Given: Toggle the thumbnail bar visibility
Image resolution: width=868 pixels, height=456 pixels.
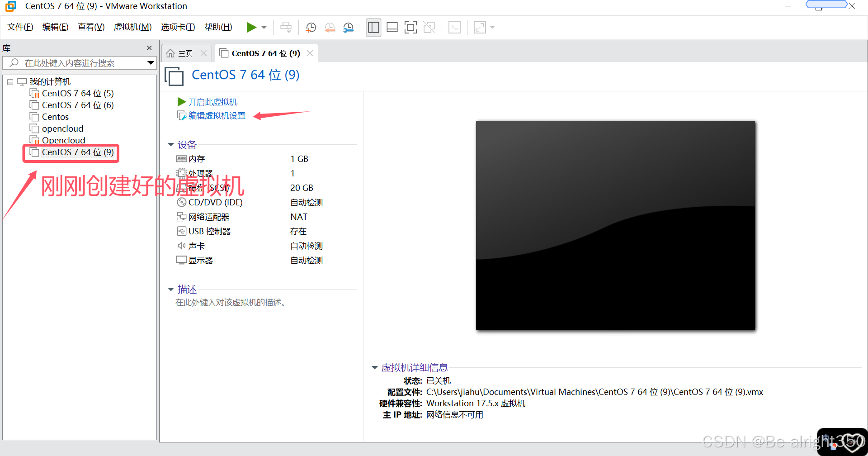Looking at the screenshot, I should tap(392, 27).
